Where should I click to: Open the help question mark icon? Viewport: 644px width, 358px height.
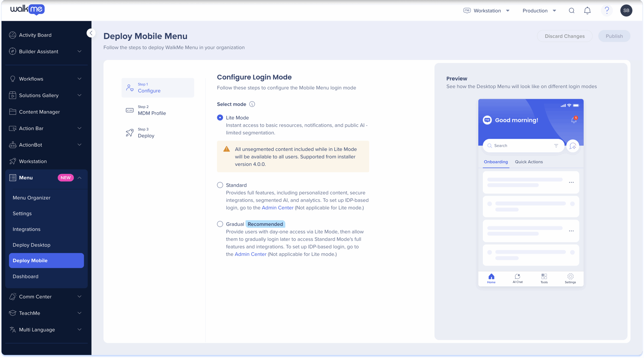(x=607, y=11)
